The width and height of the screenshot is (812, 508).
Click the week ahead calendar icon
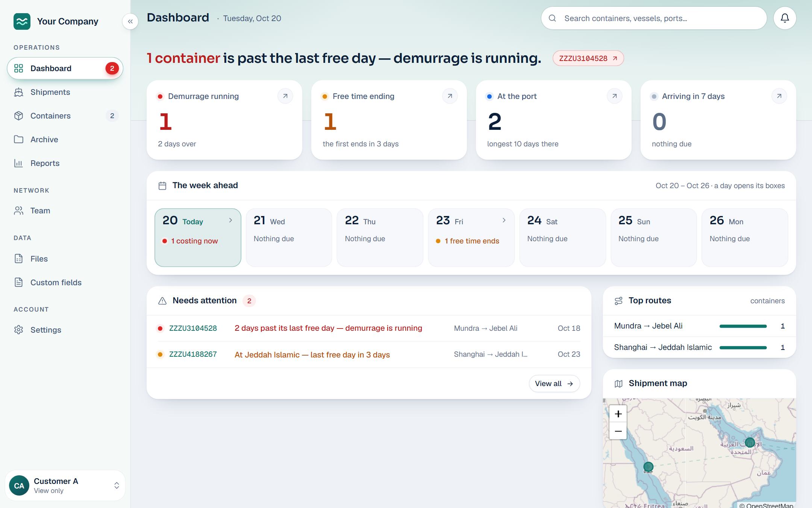[x=162, y=186]
